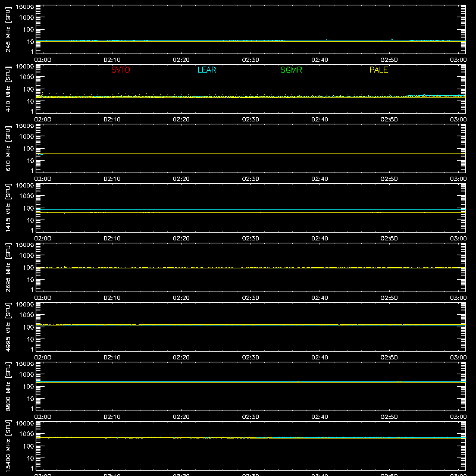The height and width of the screenshot is (476, 476).
Task: Click the green SGMR station legend label
Action: pos(291,70)
